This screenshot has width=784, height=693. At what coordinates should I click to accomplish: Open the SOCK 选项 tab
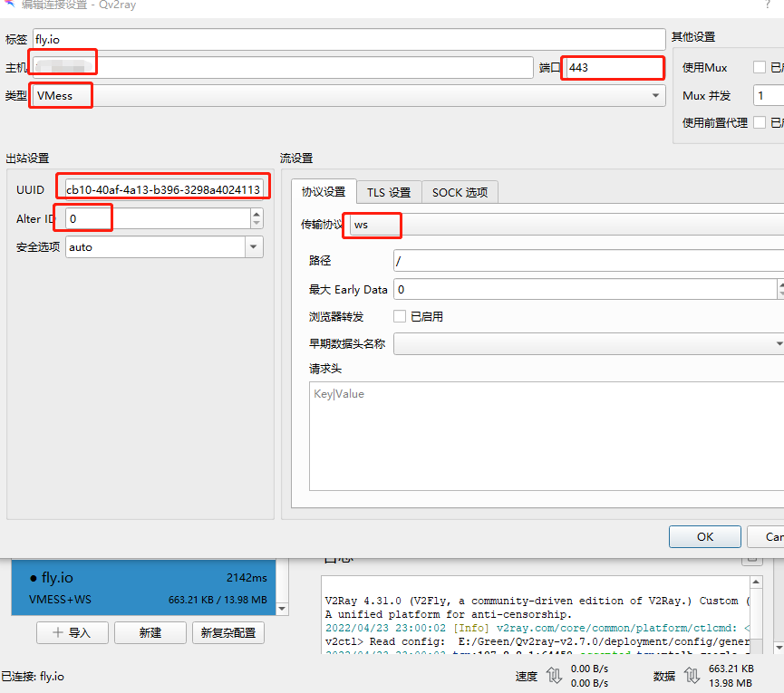click(x=460, y=192)
